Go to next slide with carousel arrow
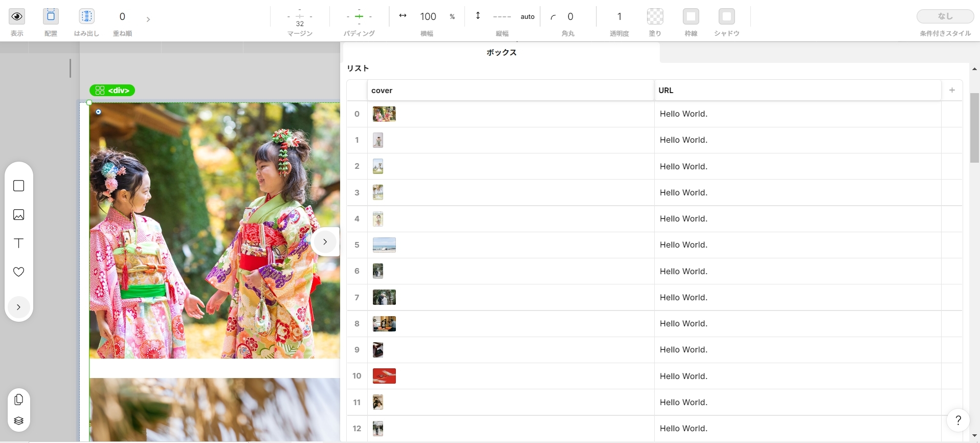The image size is (980, 443). pos(325,241)
